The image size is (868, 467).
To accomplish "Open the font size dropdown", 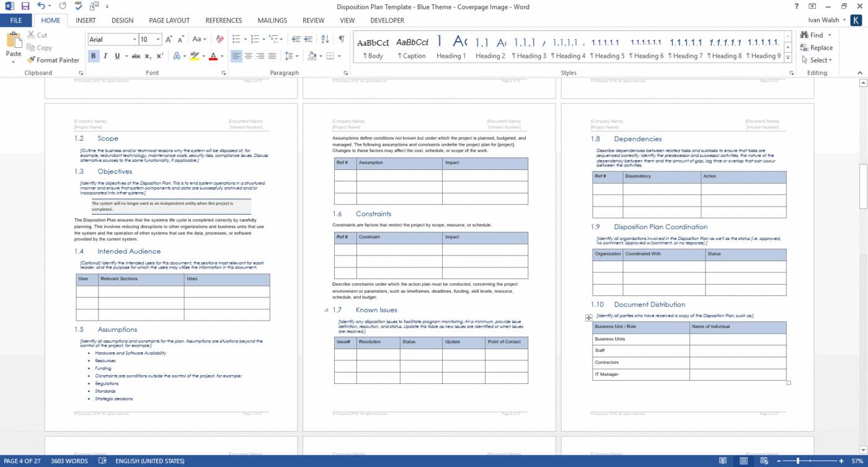I will click(x=157, y=39).
